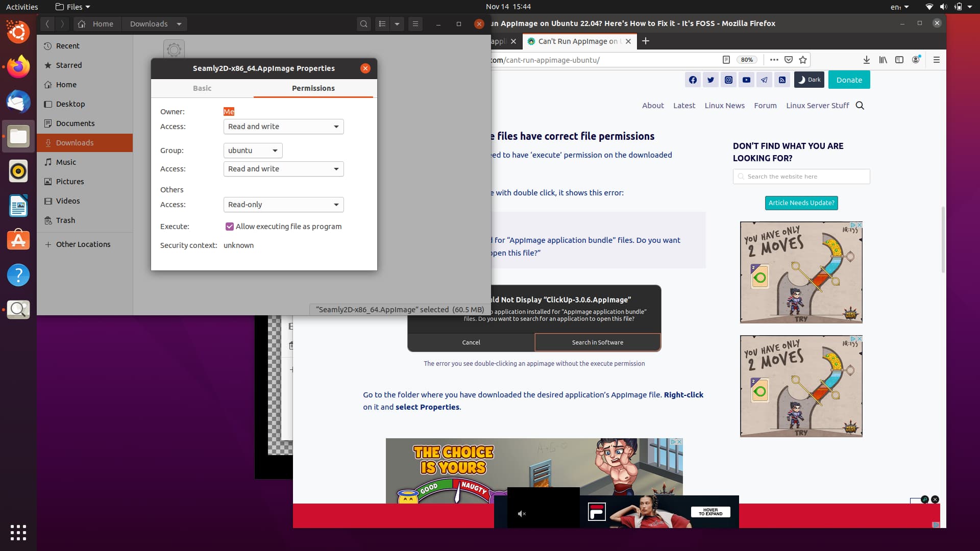
Task: Open Linux News menu item
Action: point(724,106)
